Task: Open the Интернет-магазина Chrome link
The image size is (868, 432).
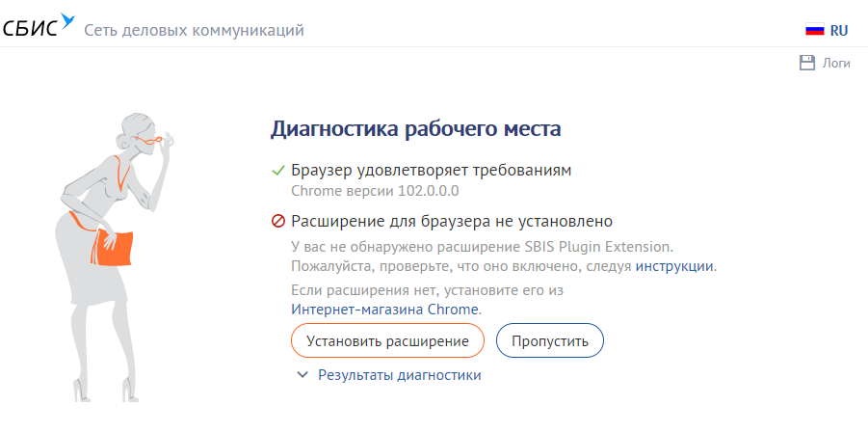Action: pyautogui.click(x=384, y=310)
